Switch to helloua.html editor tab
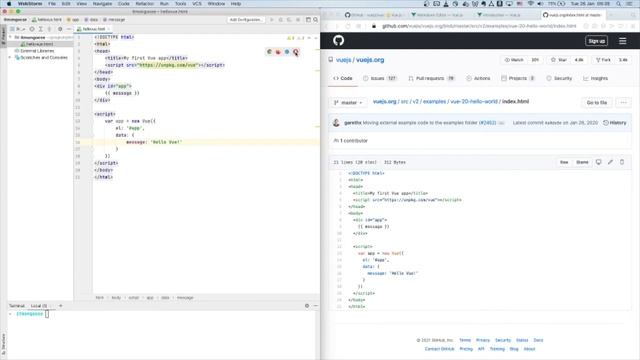Screen dimensions: 640x360 click(93, 29)
